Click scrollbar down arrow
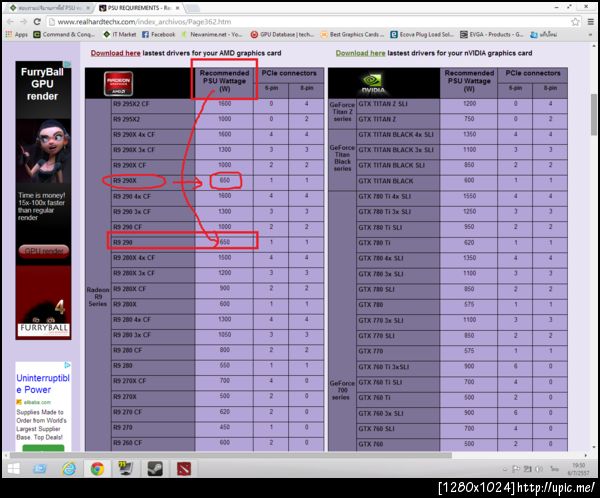Viewport: 600px width, 498px height. click(x=593, y=447)
